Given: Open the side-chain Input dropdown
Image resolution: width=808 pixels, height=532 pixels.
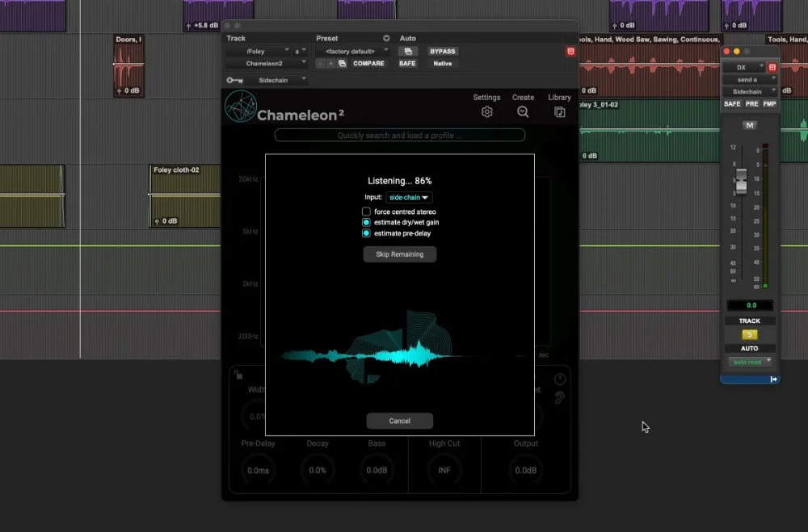Looking at the screenshot, I should tap(409, 197).
